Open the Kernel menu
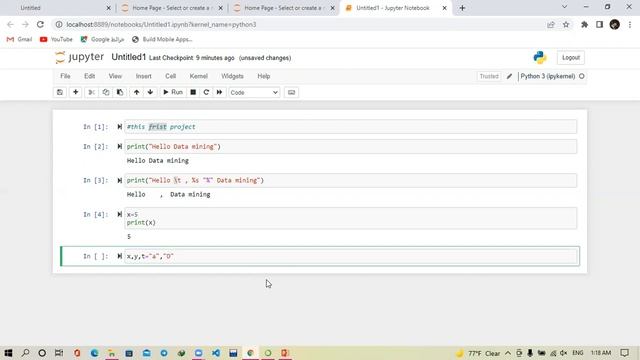The height and width of the screenshot is (360, 640). click(199, 76)
